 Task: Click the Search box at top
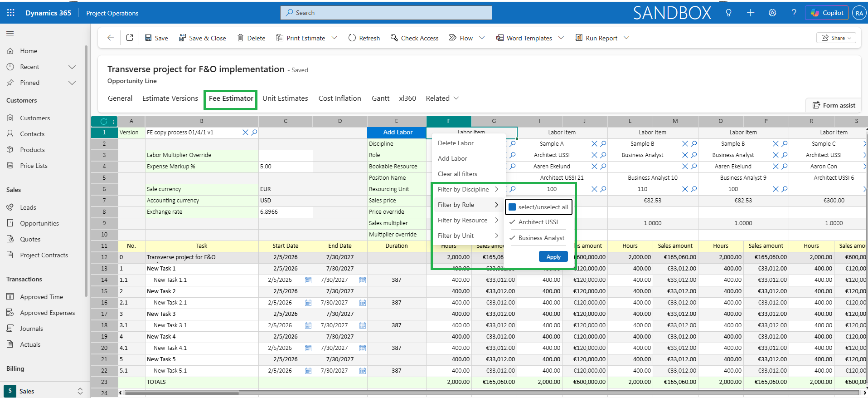point(386,13)
